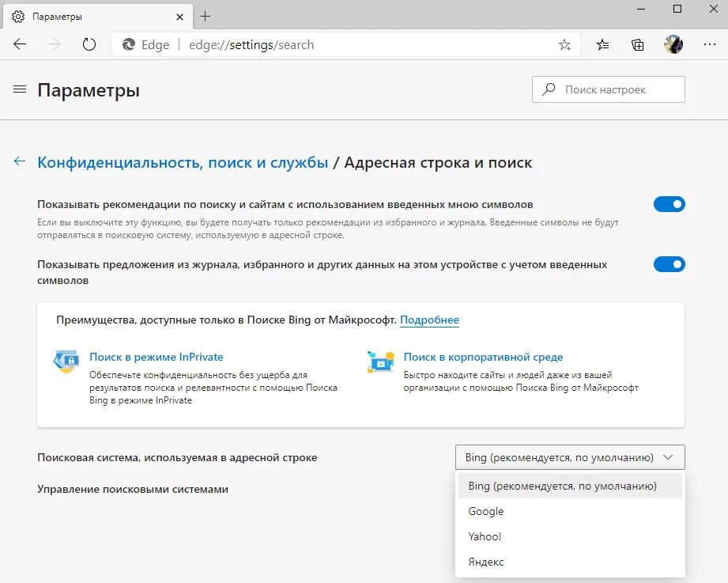Viewport: 728px width, 583px height.
Task: Maximize the Edge window
Action: [x=677, y=9]
